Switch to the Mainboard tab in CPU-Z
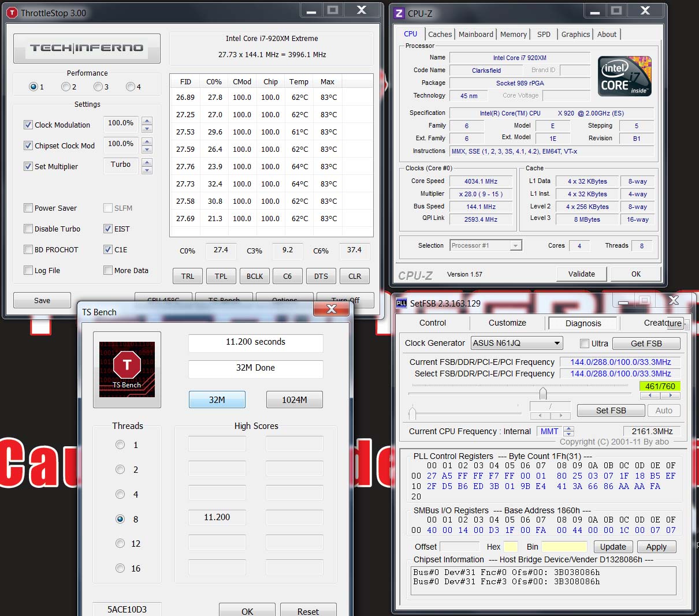Viewport: 699px width, 616px height. point(476,35)
